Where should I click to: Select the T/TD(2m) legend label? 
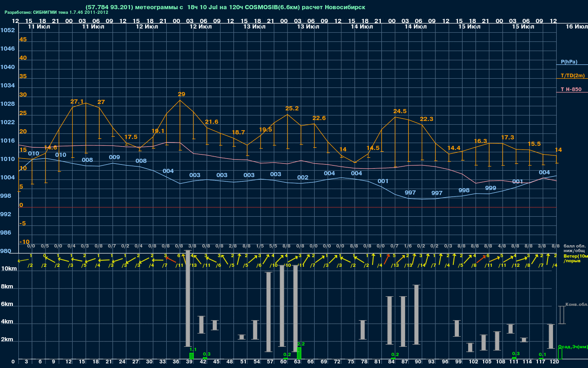point(573,75)
